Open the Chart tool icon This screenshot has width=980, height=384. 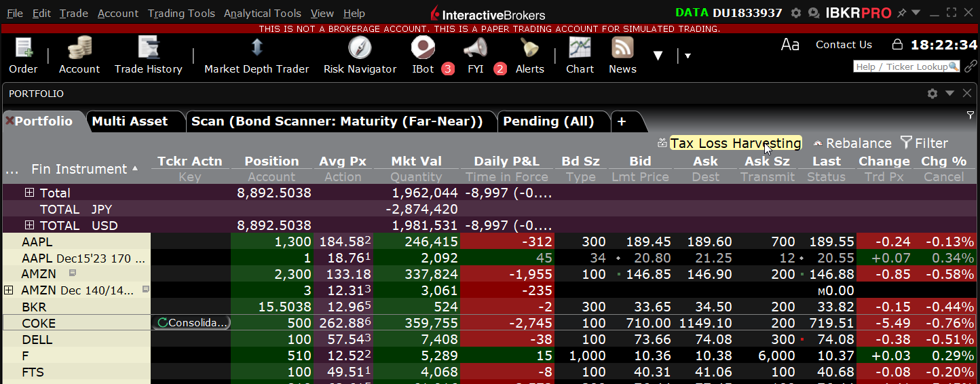pyautogui.click(x=580, y=48)
